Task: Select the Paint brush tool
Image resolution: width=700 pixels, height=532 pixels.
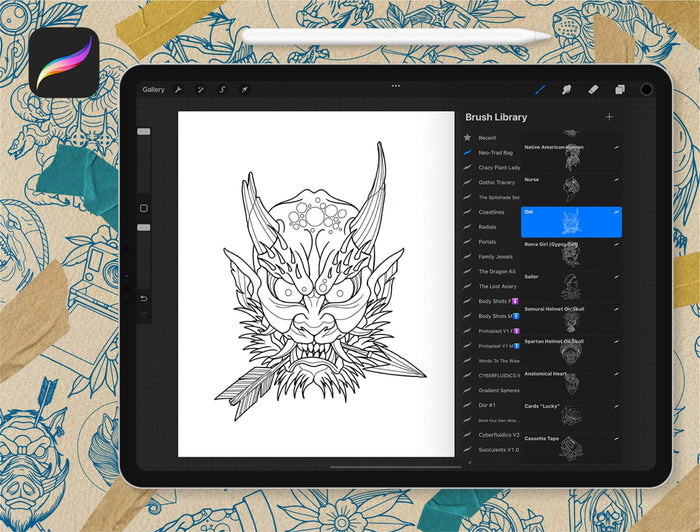Action: tap(540, 89)
